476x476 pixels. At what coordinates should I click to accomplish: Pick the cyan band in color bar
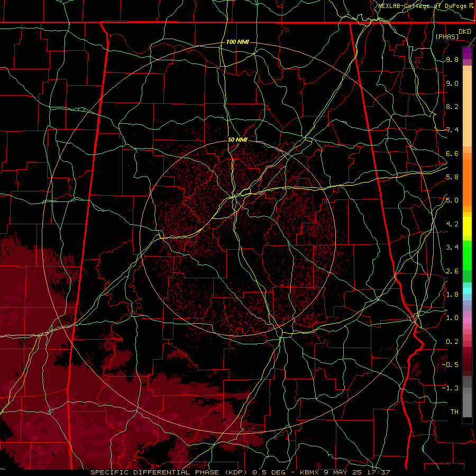point(467,291)
